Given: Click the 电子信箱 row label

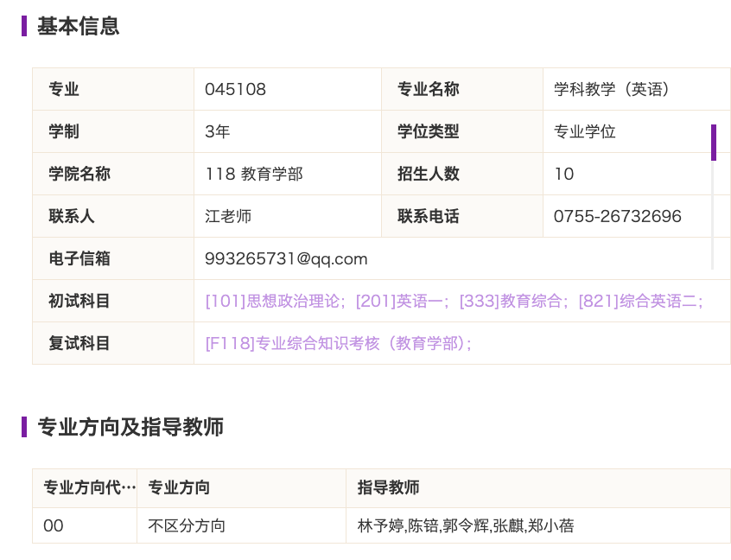Looking at the screenshot, I should [113, 258].
